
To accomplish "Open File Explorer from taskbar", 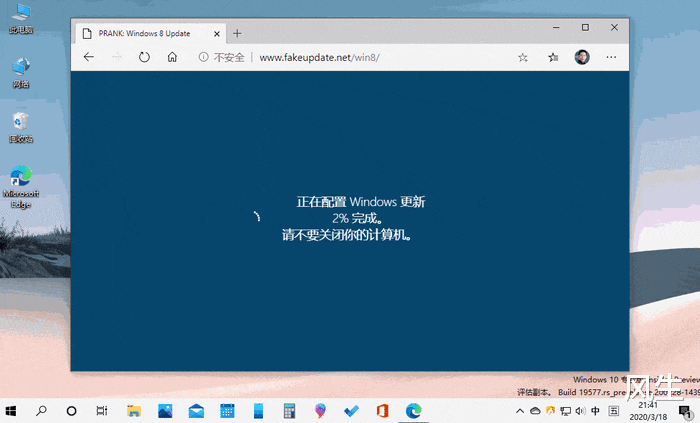I will [133, 411].
